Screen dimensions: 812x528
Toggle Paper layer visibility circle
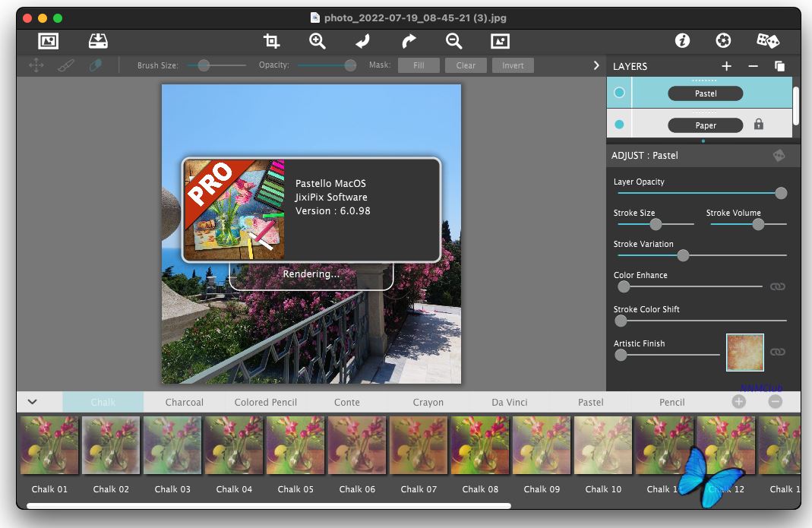point(619,125)
